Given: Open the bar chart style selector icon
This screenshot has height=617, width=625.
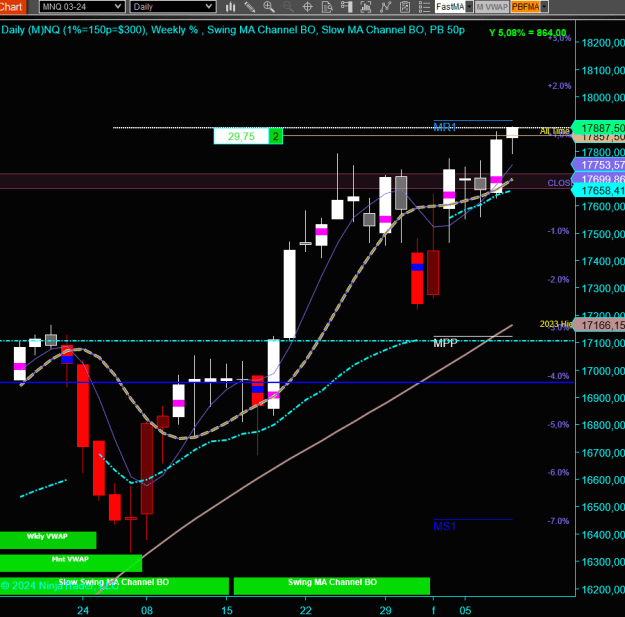Looking at the screenshot, I should 230,7.
